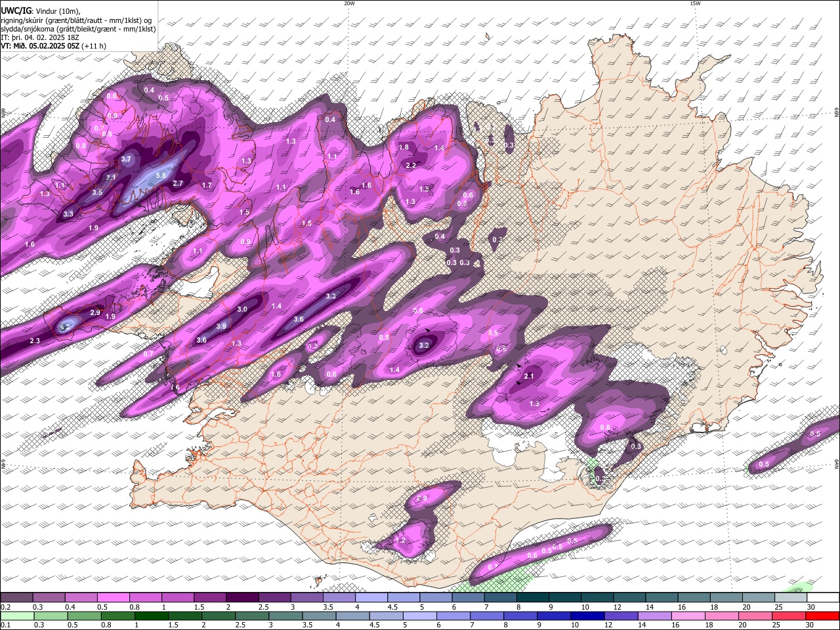The width and height of the screenshot is (840, 630).
Task: Click the 2.9 precipitation value label
Action: 95,313
